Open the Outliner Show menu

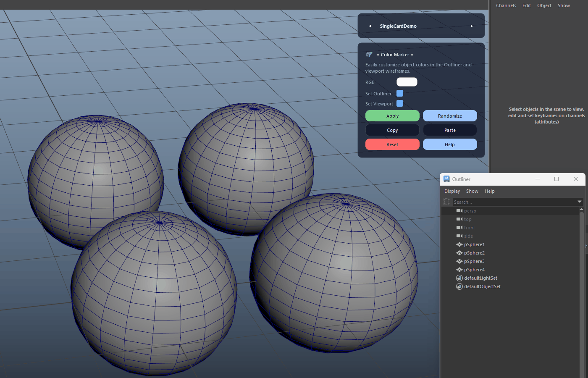tap(472, 191)
